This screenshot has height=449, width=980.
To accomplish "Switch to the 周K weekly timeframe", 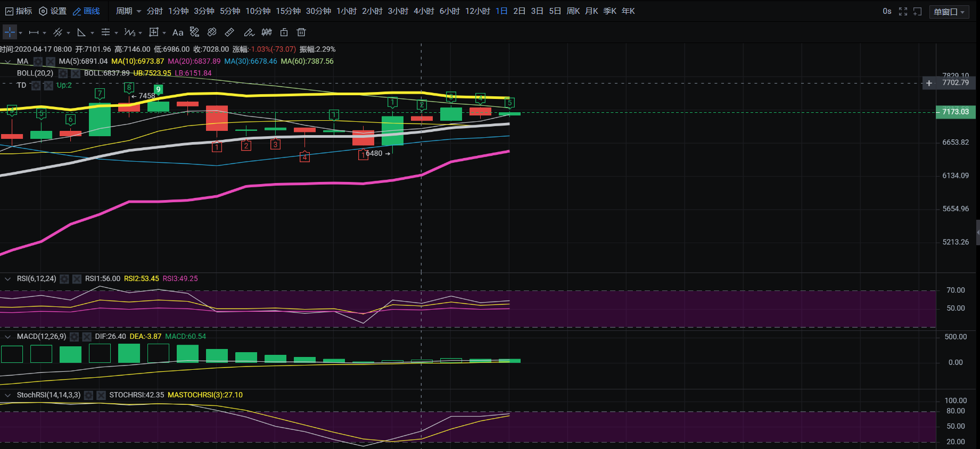I will 573,11.
